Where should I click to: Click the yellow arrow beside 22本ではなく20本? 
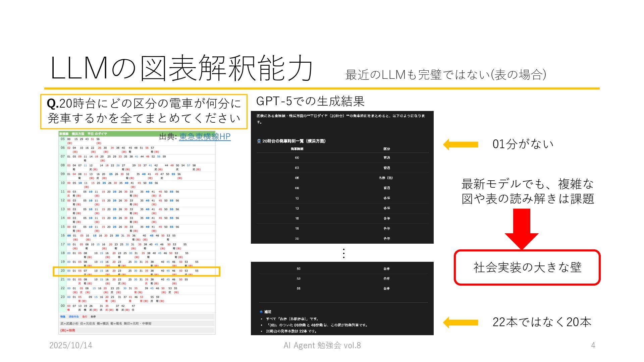point(461,322)
